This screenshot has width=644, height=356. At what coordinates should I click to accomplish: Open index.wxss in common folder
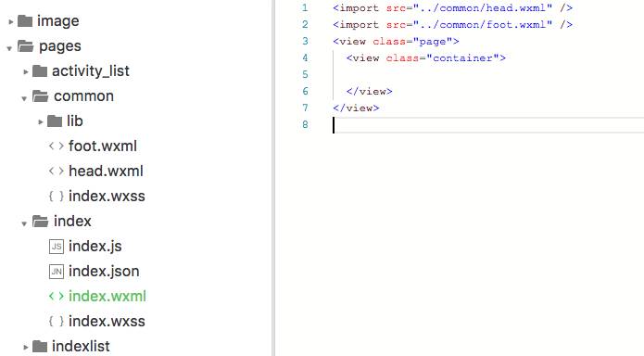pyautogui.click(x=107, y=197)
